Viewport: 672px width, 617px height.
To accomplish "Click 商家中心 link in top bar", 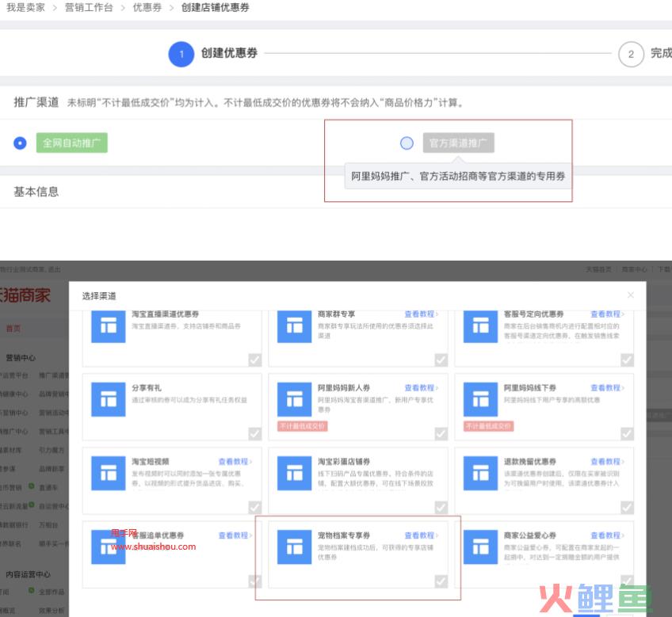I will pos(635,269).
